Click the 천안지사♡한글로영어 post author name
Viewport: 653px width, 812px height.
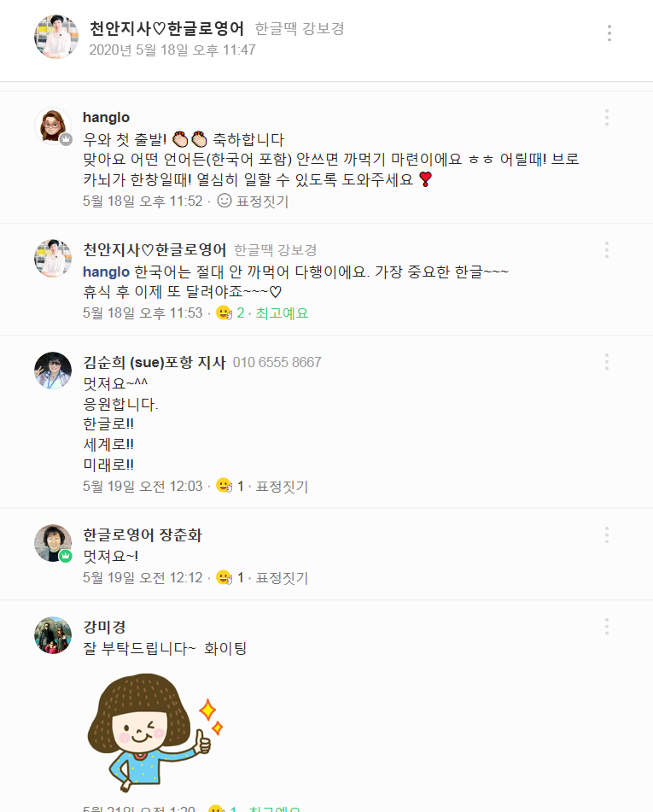click(x=166, y=29)
